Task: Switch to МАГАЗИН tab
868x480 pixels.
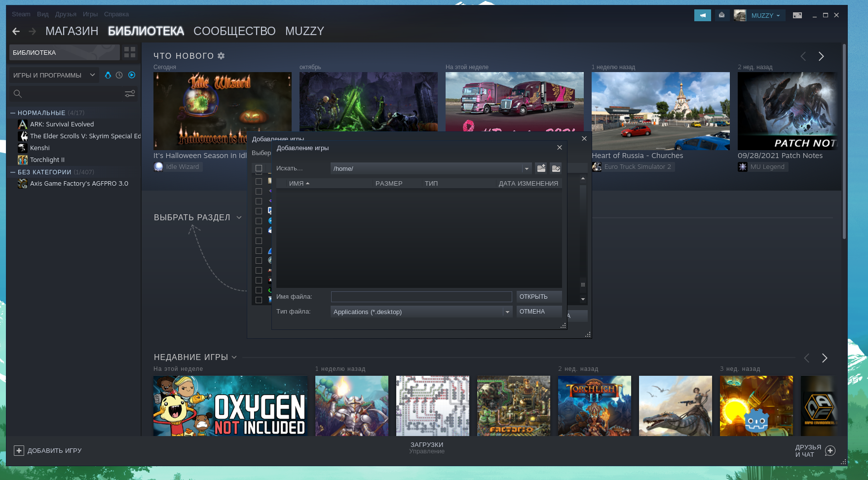Action: click(72, 31)
